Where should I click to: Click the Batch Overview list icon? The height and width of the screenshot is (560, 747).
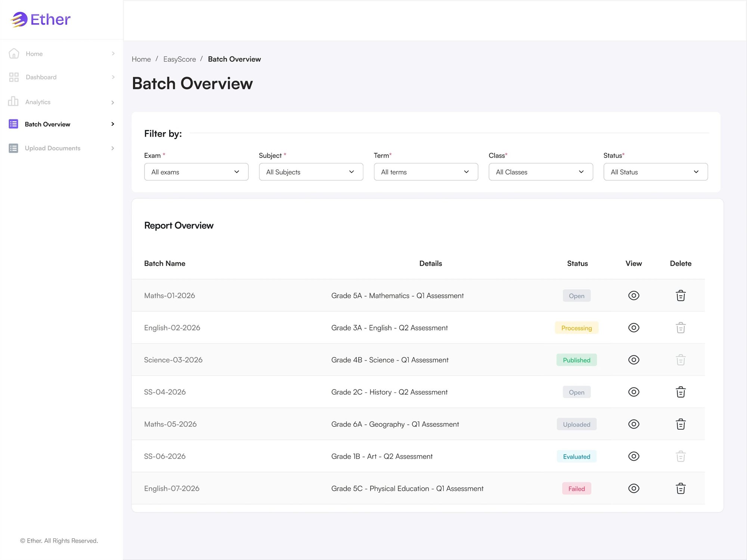point(13,124)
